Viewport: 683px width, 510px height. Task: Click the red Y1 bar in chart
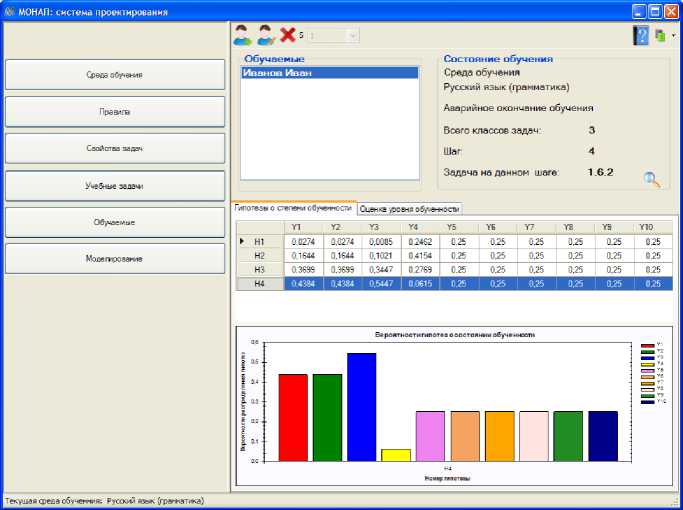(293, 417)
